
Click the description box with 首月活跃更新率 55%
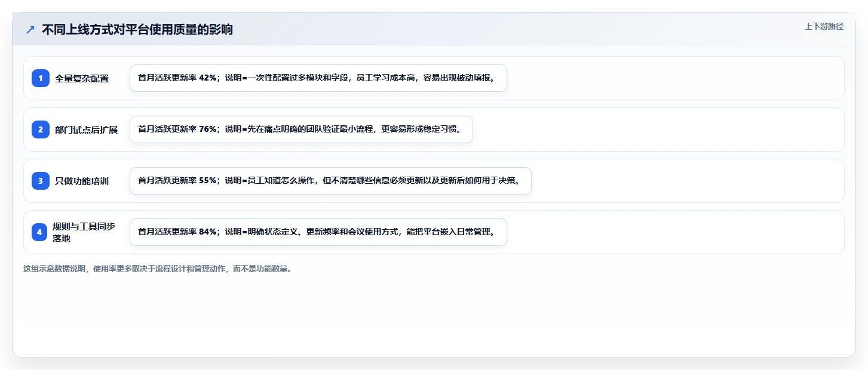330,181
